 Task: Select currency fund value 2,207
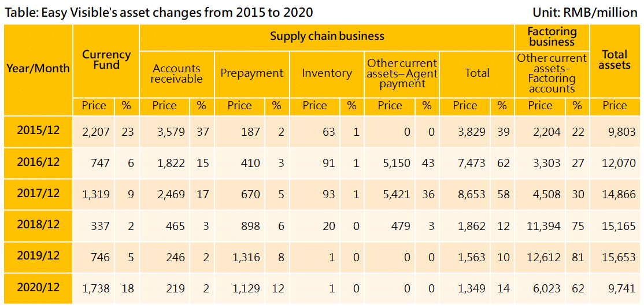click(x=96, y=132)
